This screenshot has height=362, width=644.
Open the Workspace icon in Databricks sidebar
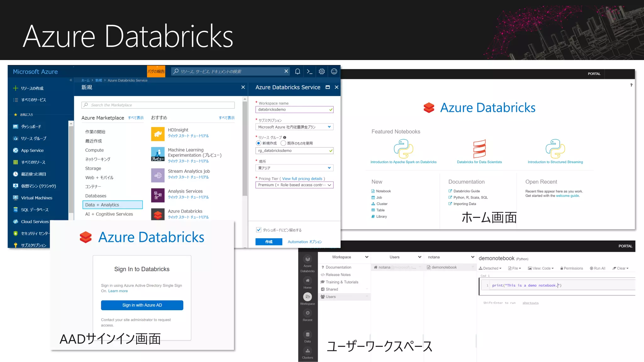308,297
